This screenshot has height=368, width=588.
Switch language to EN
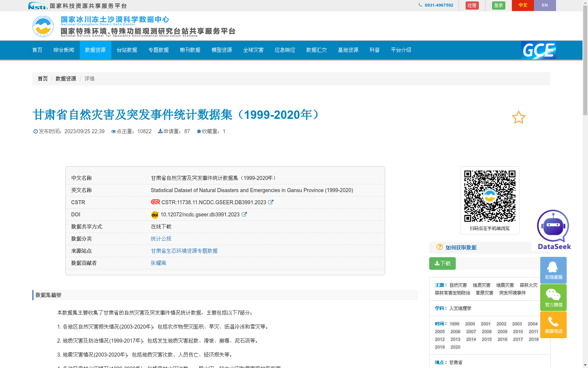(545, 6)
